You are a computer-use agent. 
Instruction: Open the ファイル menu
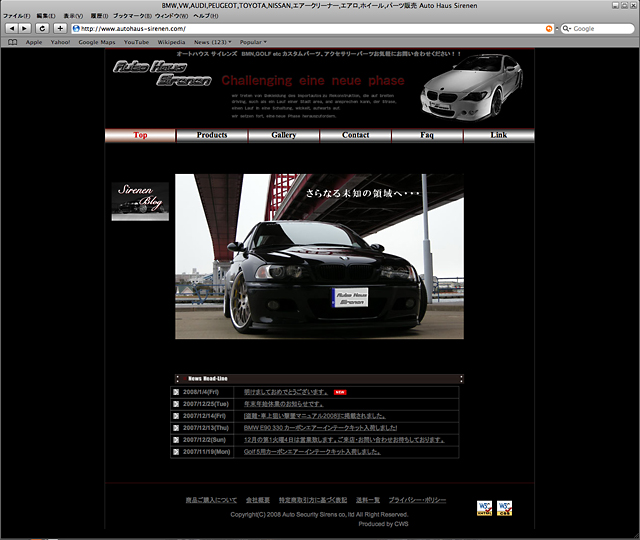[x=16, y=16]
